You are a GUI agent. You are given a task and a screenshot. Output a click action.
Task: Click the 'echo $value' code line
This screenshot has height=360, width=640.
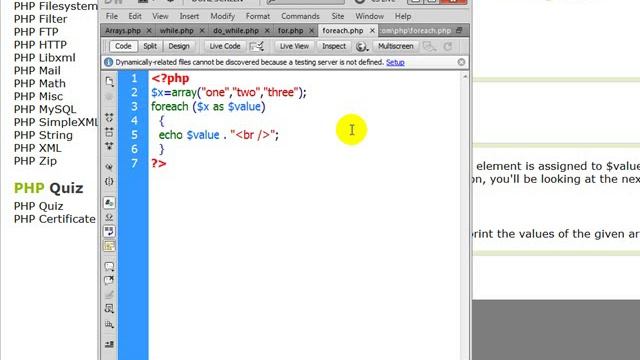(219, 135)
